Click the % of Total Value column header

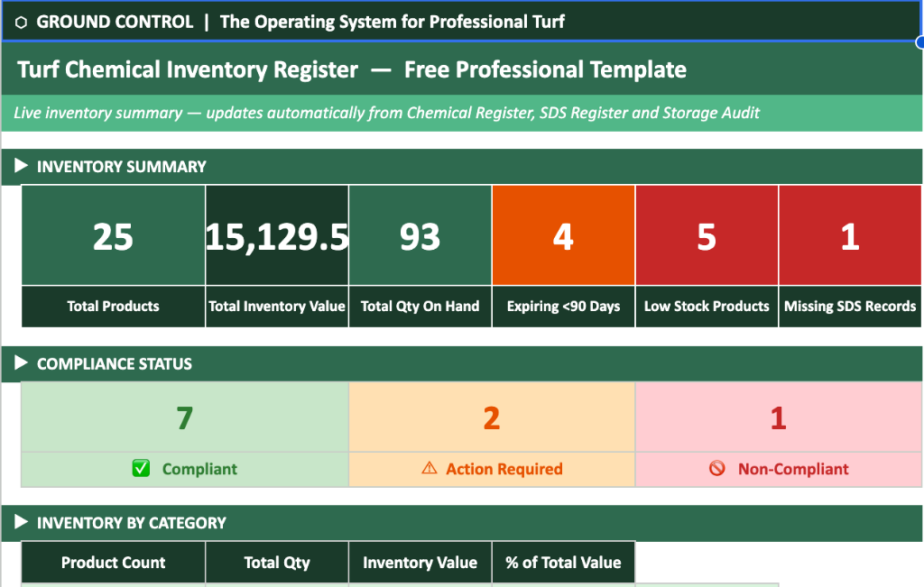click(563, 563)
